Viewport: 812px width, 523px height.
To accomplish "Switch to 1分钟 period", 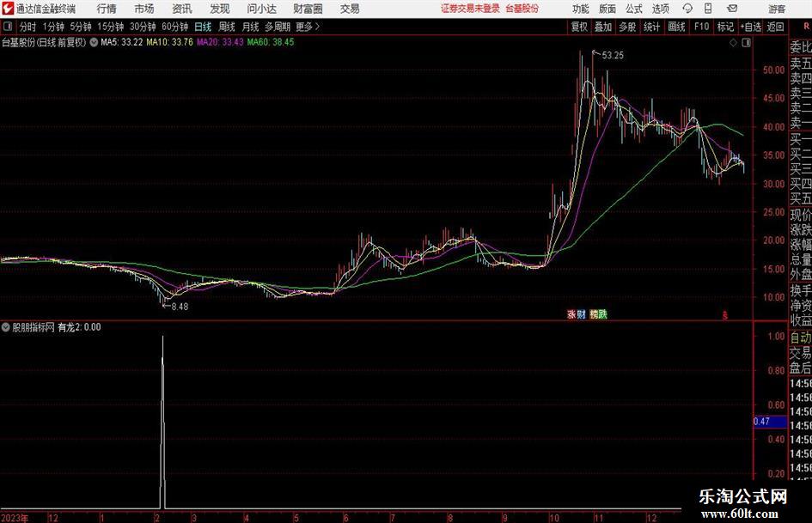I will click(x=53, y=27).
